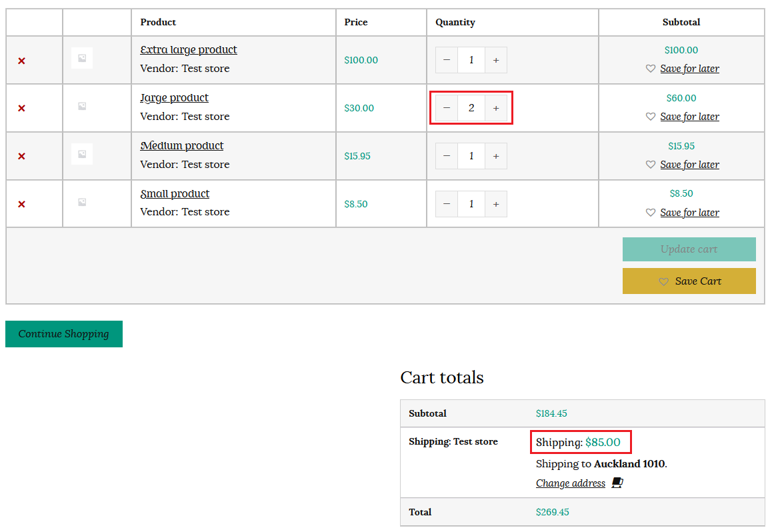The image size is (772, 532).
Task: Click the $60.00 subtotal for Large product
Action: (681, 98)
